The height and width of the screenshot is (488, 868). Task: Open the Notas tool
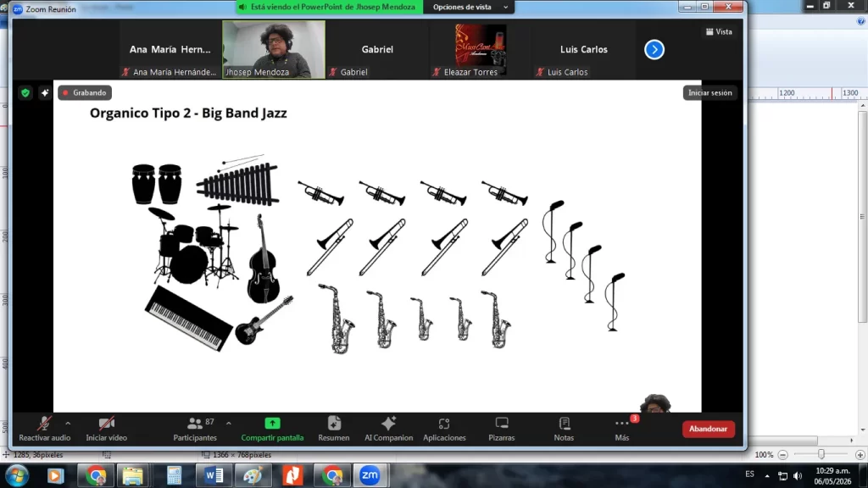click(x=564, y=429)
